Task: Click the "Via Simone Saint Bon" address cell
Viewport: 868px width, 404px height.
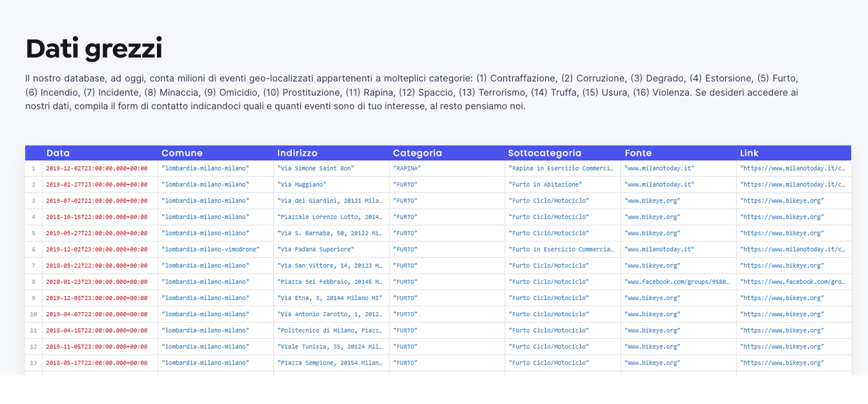Action: point(331,169)
